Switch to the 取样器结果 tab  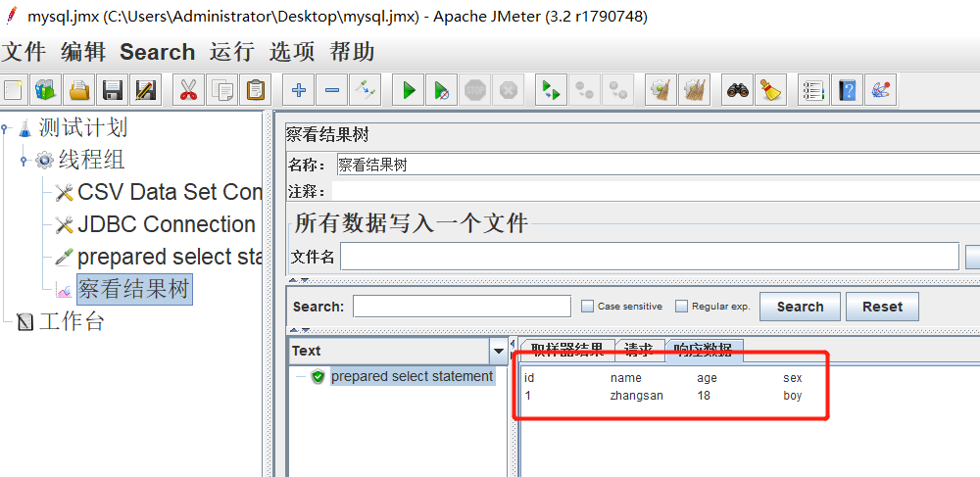[566, 351]
